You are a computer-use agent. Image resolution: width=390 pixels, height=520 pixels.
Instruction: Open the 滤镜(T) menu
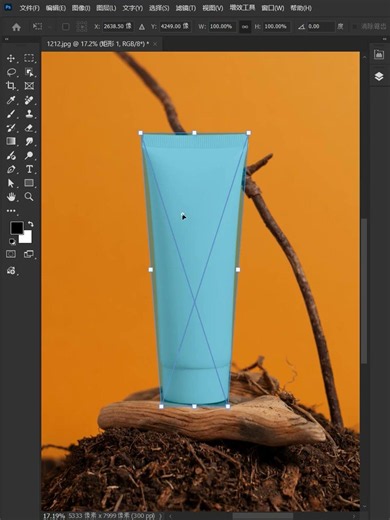[186, 8]
